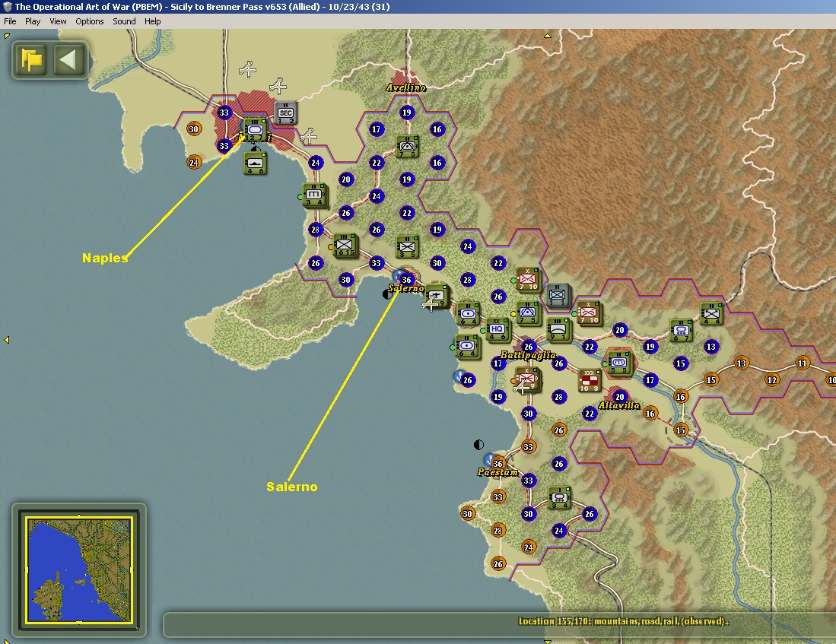Click the half-moon marker offshore of Paestum

478,445
